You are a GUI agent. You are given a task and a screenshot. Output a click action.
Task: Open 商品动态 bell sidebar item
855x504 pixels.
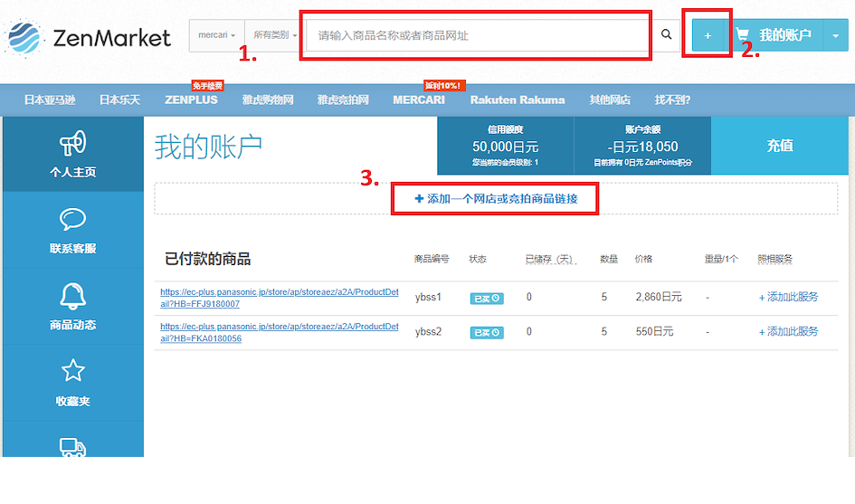[73, 307]
